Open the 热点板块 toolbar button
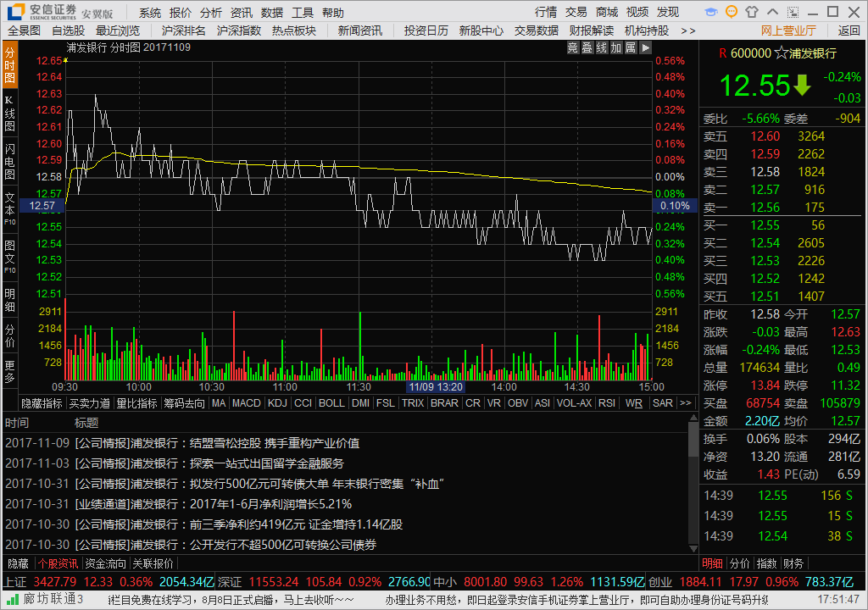The height and width of the screenshot is (610, 868). click(294, 31)
